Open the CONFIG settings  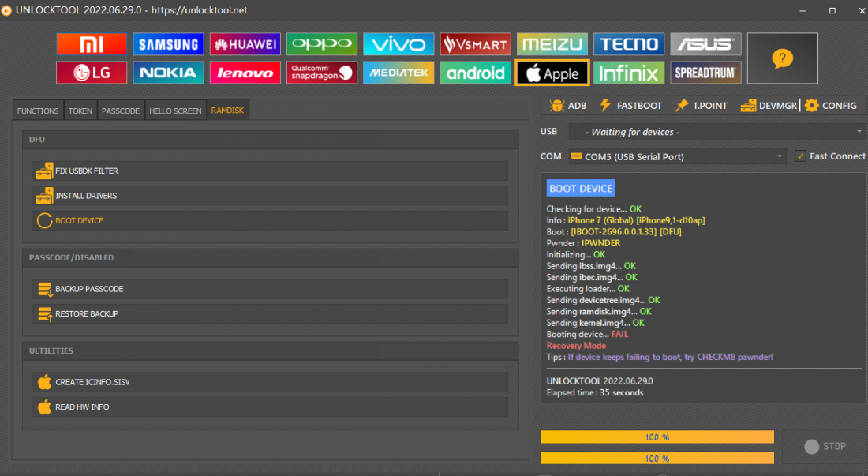pos(831,105)
